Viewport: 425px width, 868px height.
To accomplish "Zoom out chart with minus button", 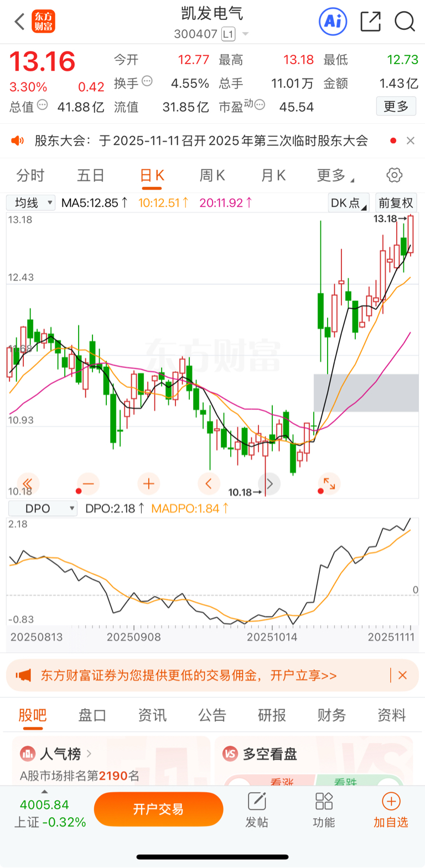I will (88, 483).
